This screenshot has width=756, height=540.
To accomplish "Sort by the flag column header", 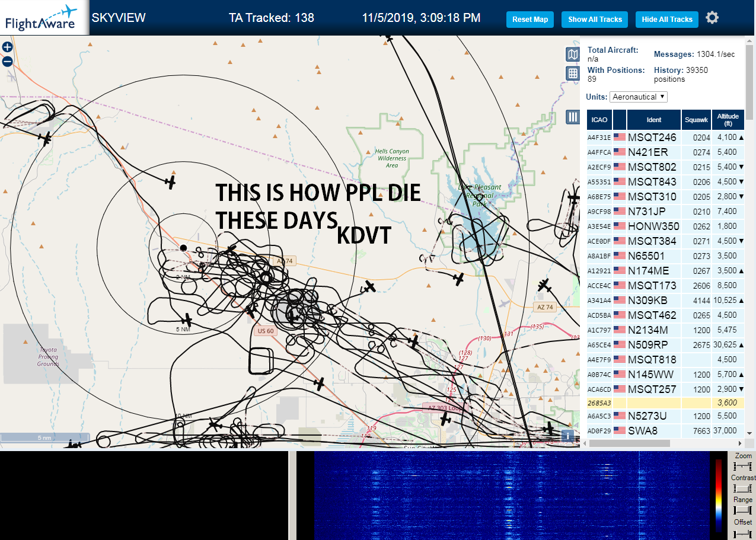I will (x=620, y=120).
